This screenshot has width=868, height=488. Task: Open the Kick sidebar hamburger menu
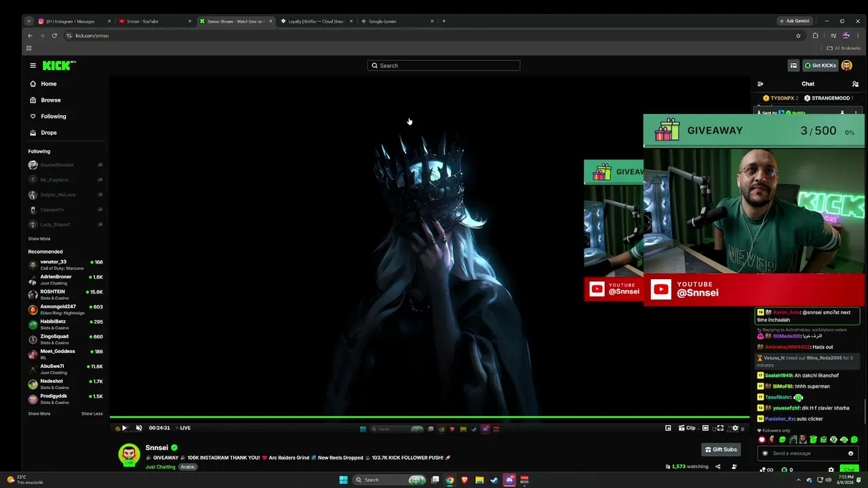pos(33,66)
